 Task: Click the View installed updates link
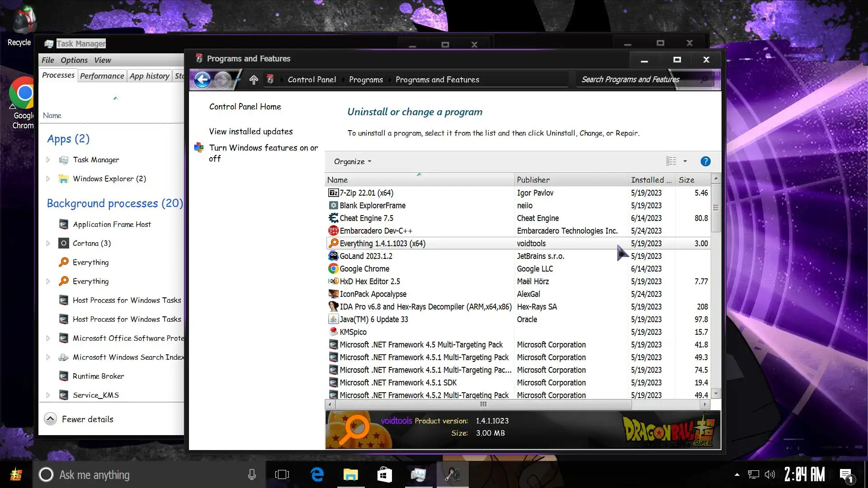(x=250, y=131)
